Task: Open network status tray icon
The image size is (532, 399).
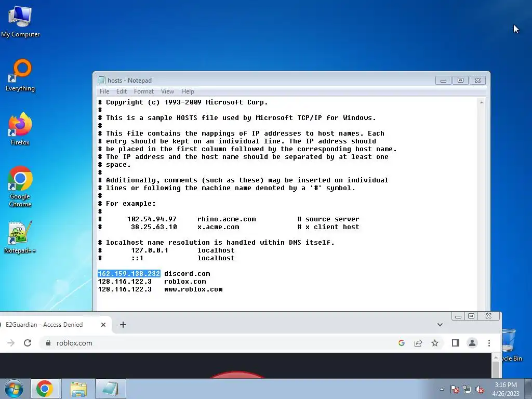Action: [x=467, y=389]
